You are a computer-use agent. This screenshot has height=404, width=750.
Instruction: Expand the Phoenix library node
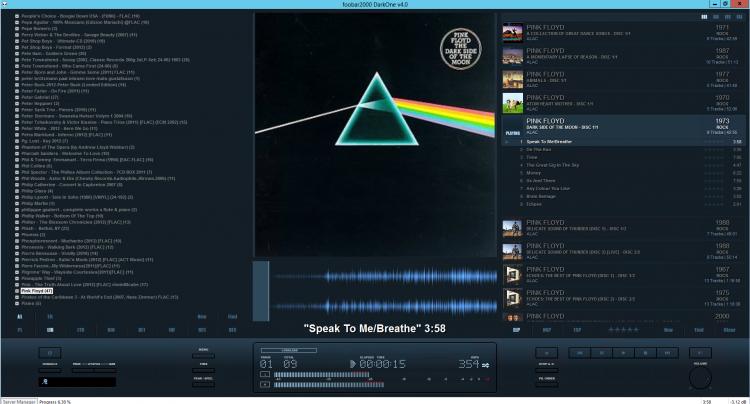pyautogui.click(x=17, y=235)
